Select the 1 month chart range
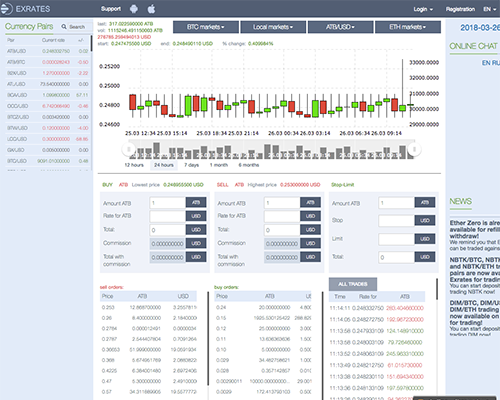Image resolution: width=500 pixels, height=400 pixels. [219, 165]
